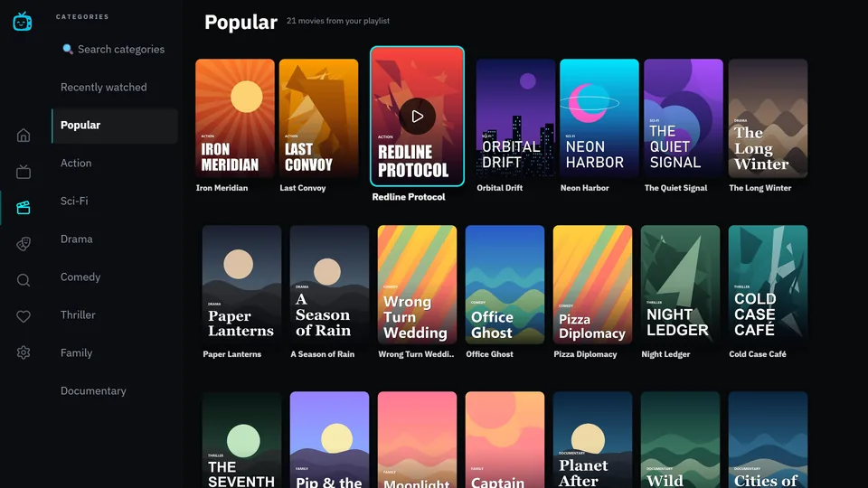The height and width of the screenshot is (488, 868).
Task: Open The Long Winter poster
Action: pyautogui.click(x=768, y=118)
